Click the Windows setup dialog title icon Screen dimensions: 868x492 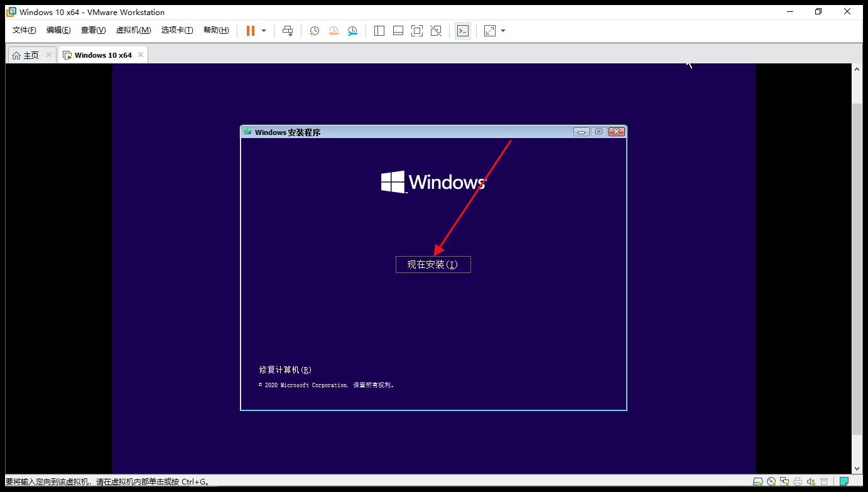(247, 132)
